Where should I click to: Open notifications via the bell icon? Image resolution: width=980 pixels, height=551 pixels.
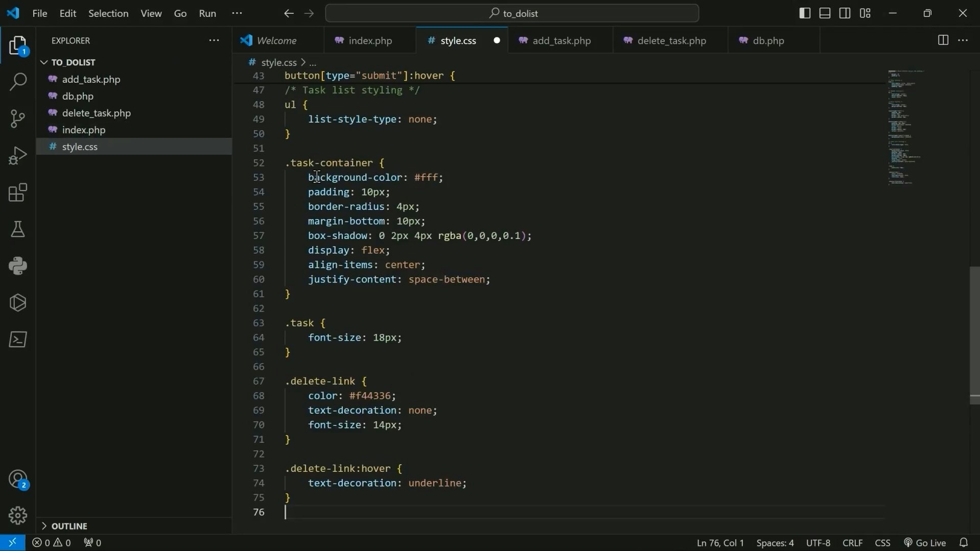tap(965, 542)
